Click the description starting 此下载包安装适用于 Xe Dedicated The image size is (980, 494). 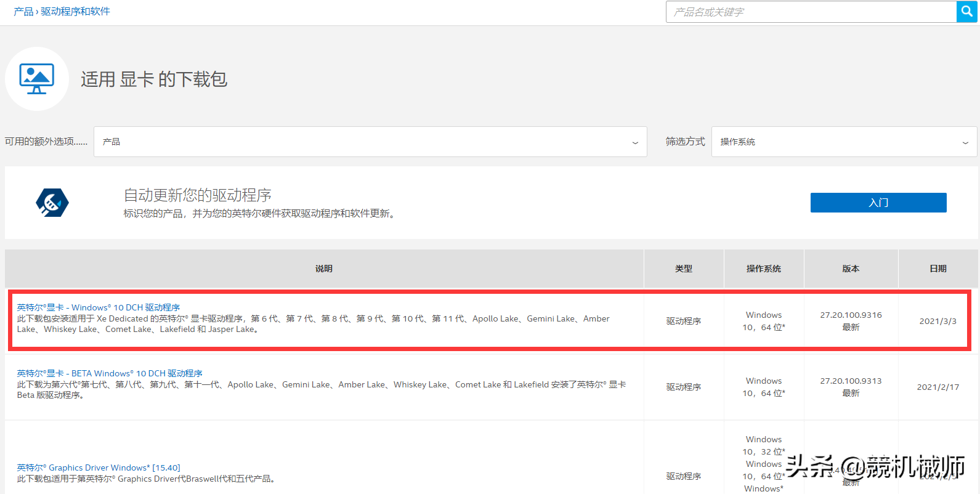313,324
